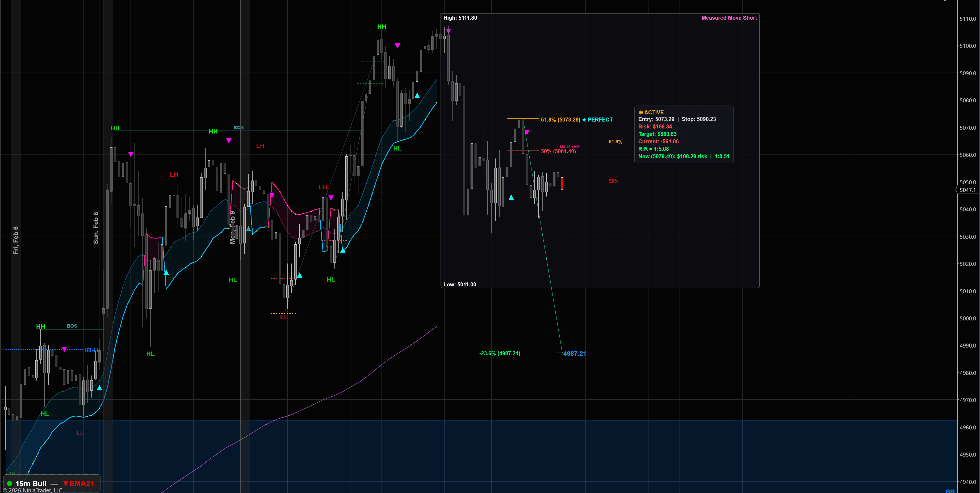Click the red current price candle

[562, 183]
